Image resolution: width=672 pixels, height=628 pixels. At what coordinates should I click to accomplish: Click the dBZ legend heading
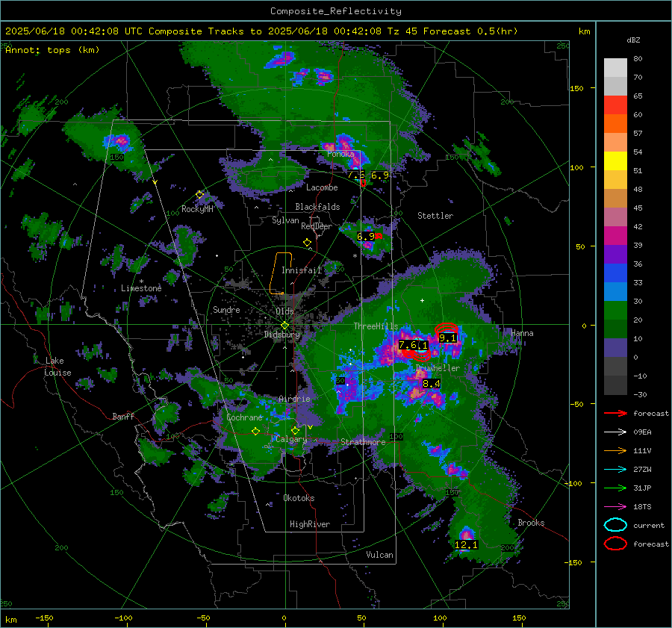coord(633,40)
